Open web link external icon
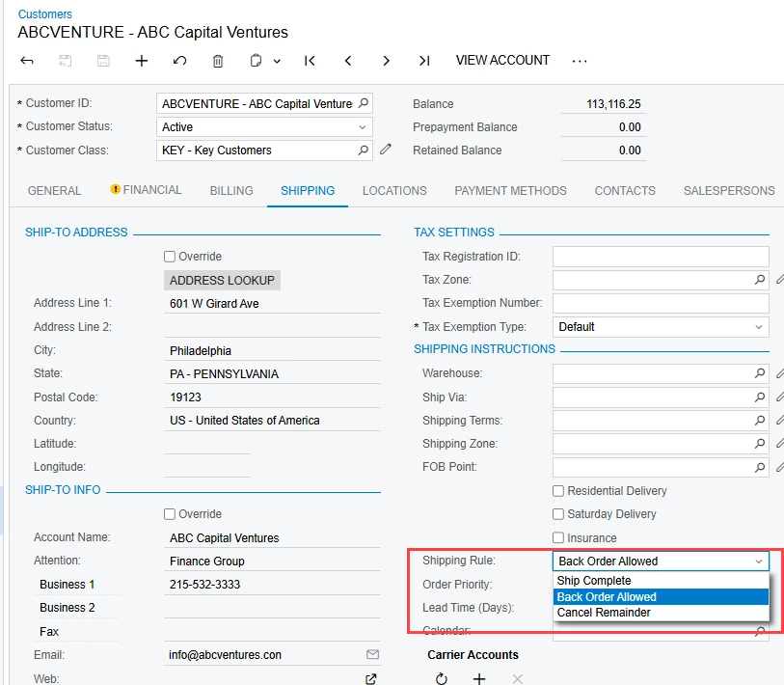The height and width of the screenshot is (685, 784). (x=371, y=678)
